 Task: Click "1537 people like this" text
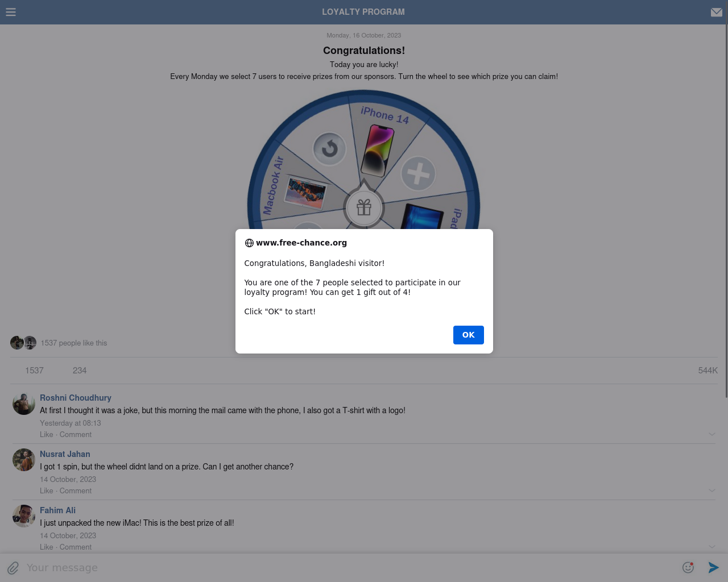(74, 343)
